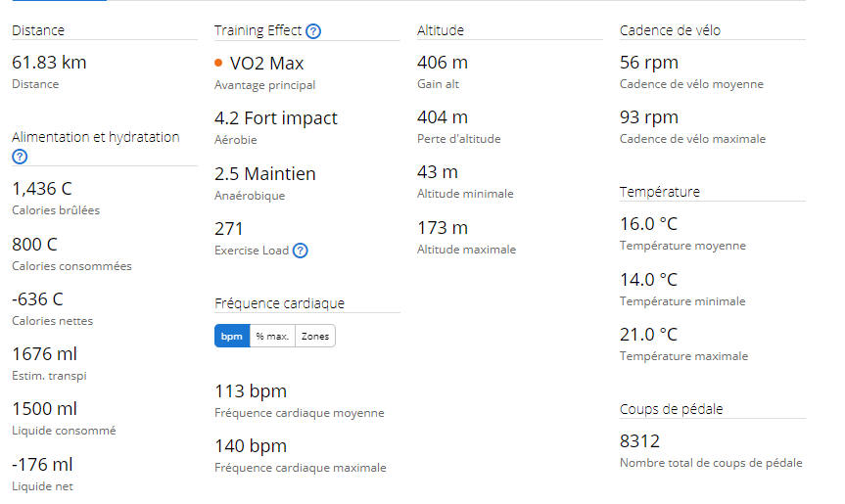Image resolution: width=845 pixels, height=504 pixels.
Task: Open the Alimentation et hydratation help icon
Action: click(x=20, y=157)
